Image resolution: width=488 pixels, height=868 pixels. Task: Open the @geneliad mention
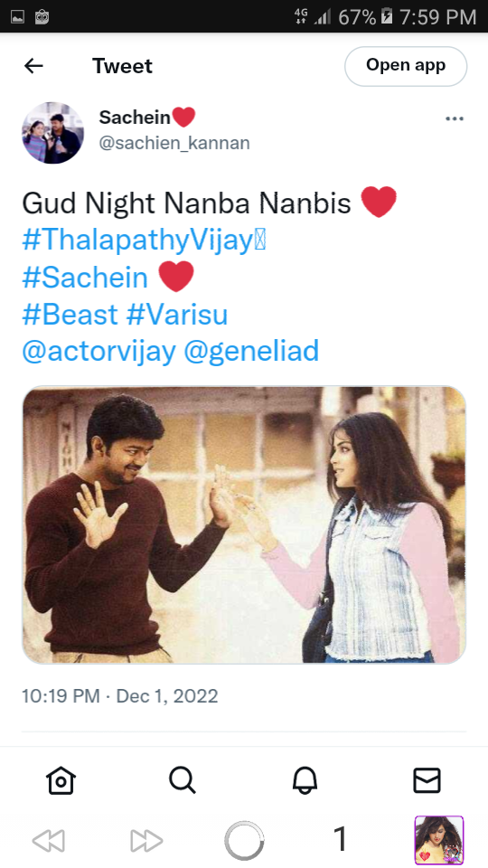pyautogui.click(x=251, y=352)
